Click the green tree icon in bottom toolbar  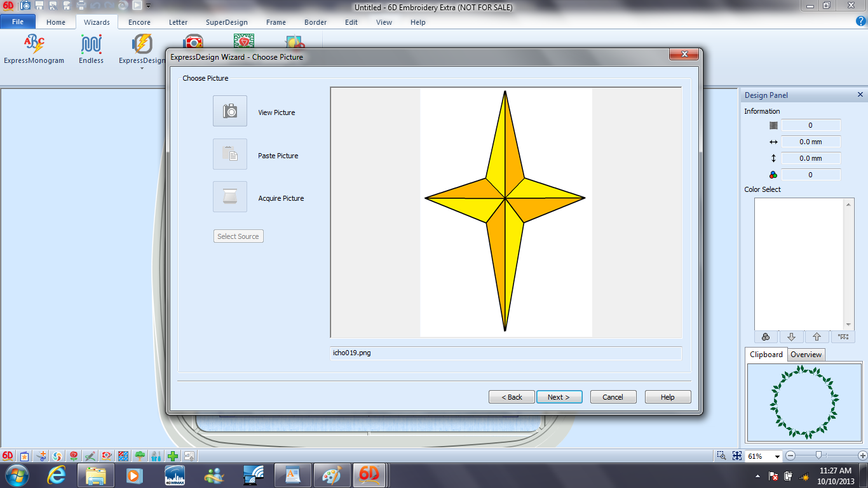[x=140, y=456]
